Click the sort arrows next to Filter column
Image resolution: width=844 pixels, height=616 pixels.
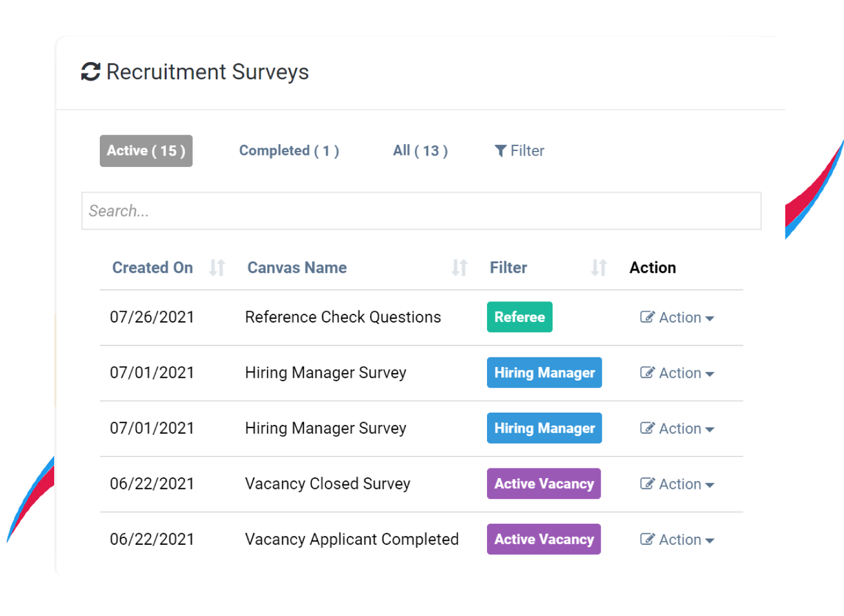click(x=598, y=267)
